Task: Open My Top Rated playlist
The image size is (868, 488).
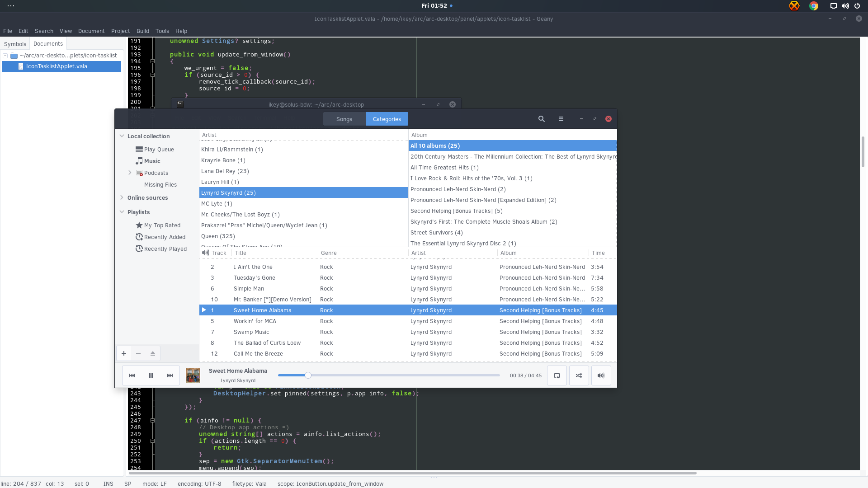Action: click(158, 225)
